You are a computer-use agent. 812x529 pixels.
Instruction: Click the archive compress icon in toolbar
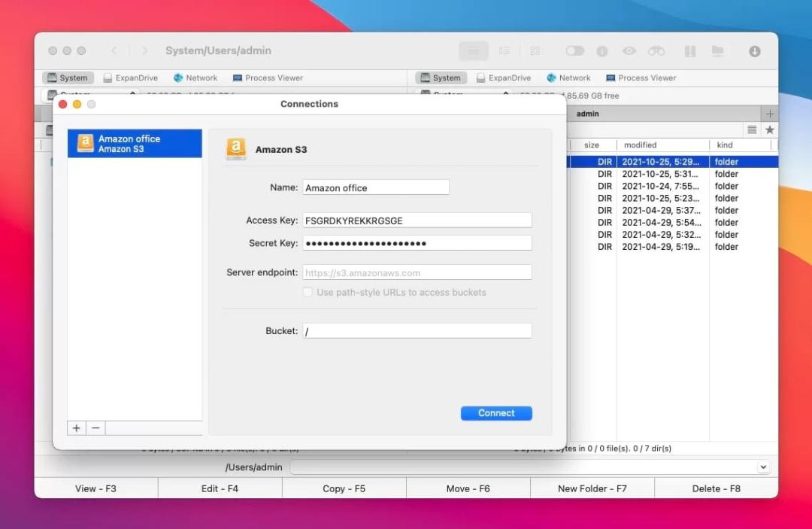689,50
